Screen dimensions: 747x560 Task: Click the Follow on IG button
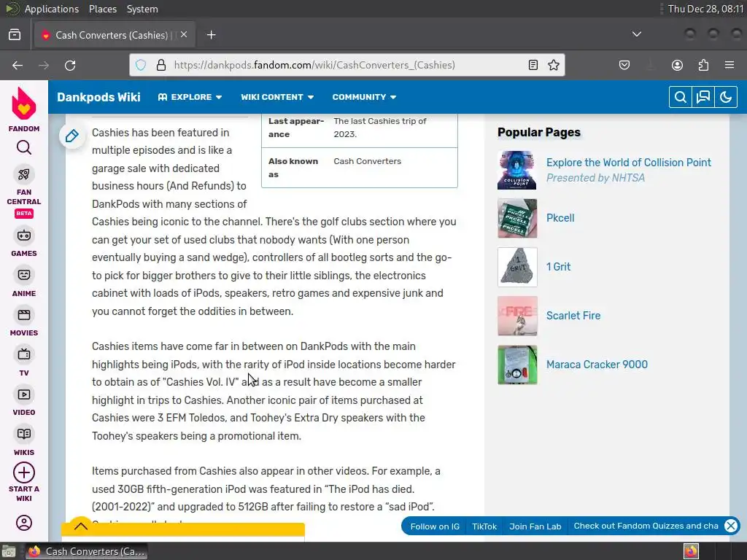(435, 526)
